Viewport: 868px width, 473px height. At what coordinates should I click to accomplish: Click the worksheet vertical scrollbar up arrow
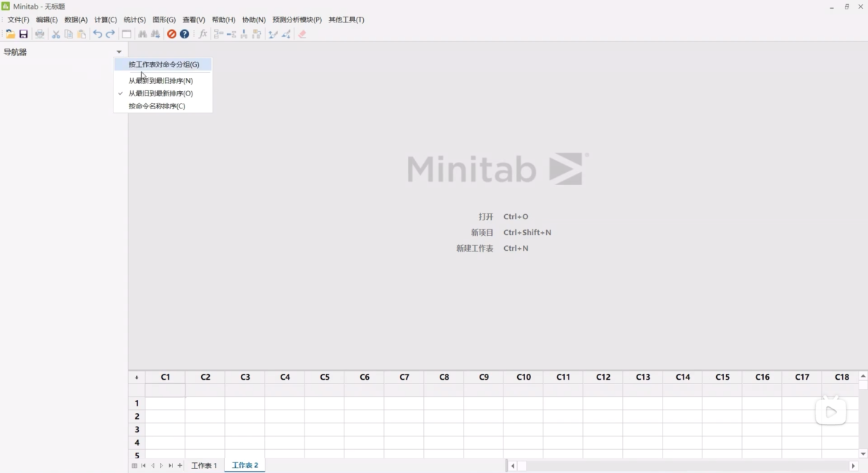point(863,376)
